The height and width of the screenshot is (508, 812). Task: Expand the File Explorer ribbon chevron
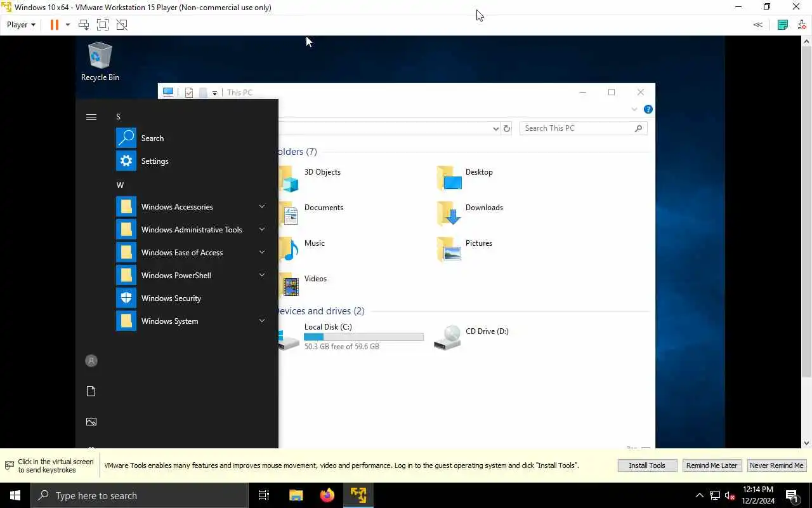634,109
